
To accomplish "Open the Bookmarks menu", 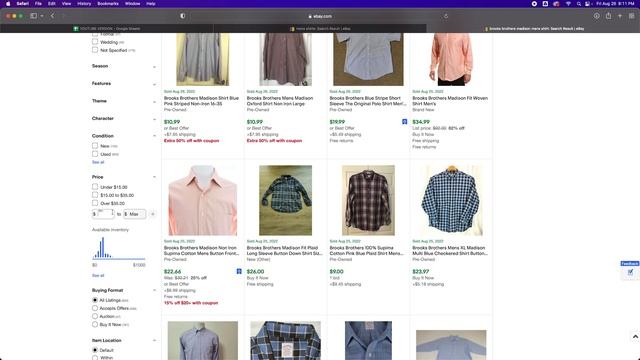I will [x=108, y=4].
